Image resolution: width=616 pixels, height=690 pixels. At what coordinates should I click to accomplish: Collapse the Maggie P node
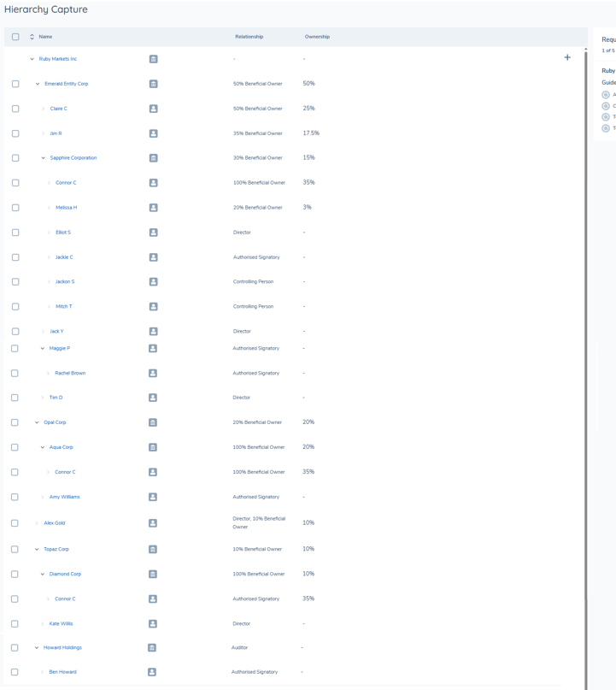(42, 348)
